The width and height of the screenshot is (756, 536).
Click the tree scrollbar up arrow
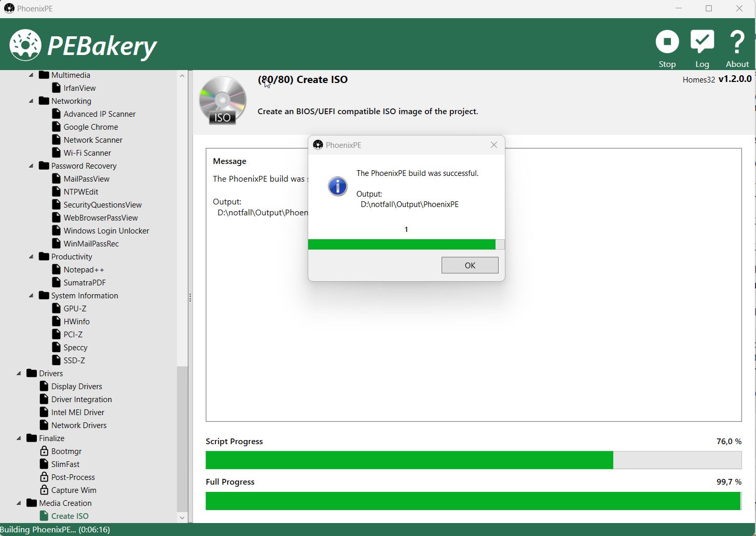(182, 76)
